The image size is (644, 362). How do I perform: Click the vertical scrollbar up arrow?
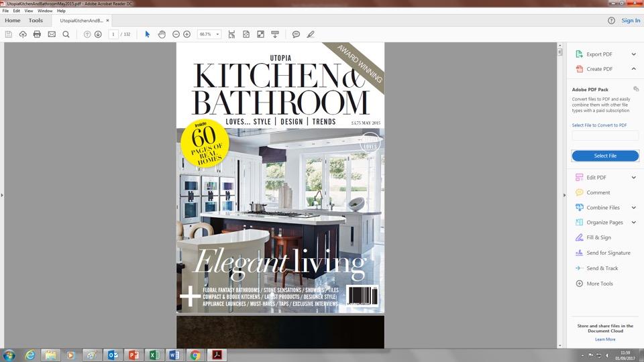[559, 45]
